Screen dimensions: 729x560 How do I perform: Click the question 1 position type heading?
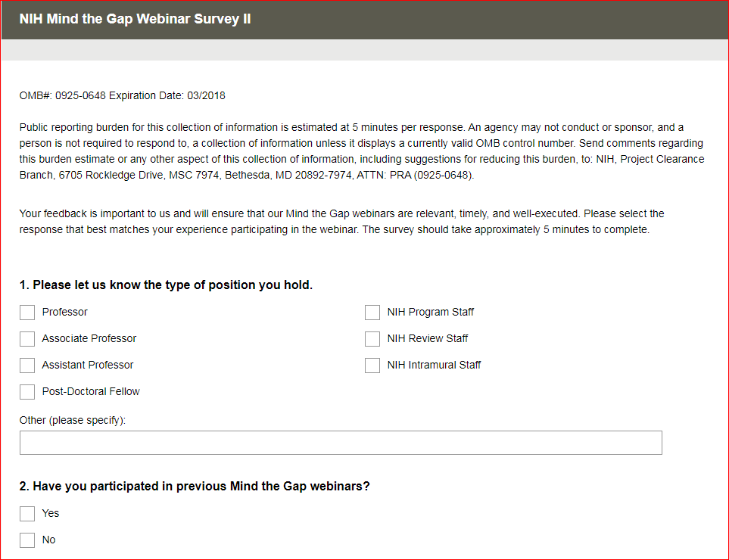tap(166, 285)
